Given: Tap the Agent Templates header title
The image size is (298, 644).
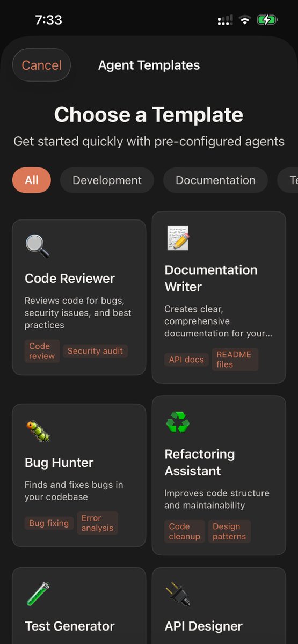Looking at the screenshot, I should click(149, 65).
